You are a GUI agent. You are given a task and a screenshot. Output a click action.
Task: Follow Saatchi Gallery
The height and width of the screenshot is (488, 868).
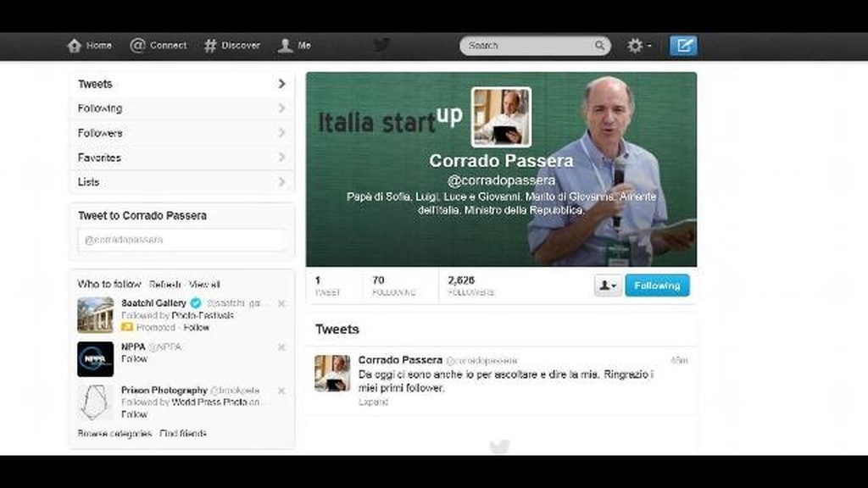pyautogui.click(x=196, y=328)
